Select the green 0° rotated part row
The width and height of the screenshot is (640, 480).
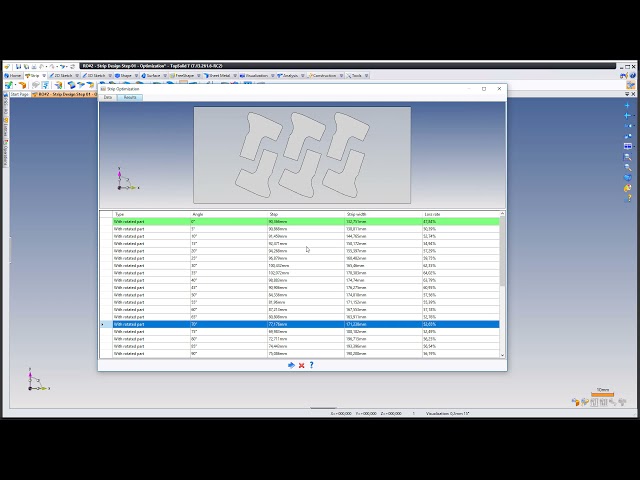pos(300,221)
